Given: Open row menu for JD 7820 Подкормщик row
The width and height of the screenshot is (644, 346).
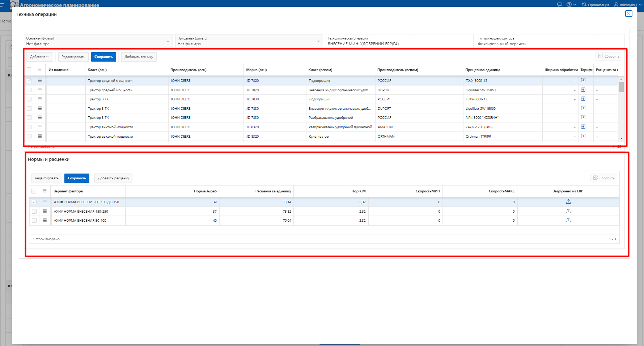Looking at the screenshot, I should [x=40, y=80].
